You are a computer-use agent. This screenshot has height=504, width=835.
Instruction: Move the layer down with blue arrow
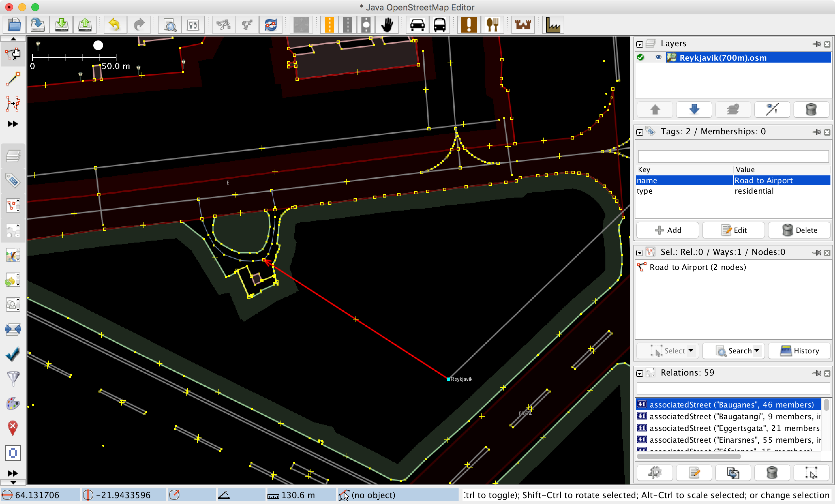pos(694,110)
